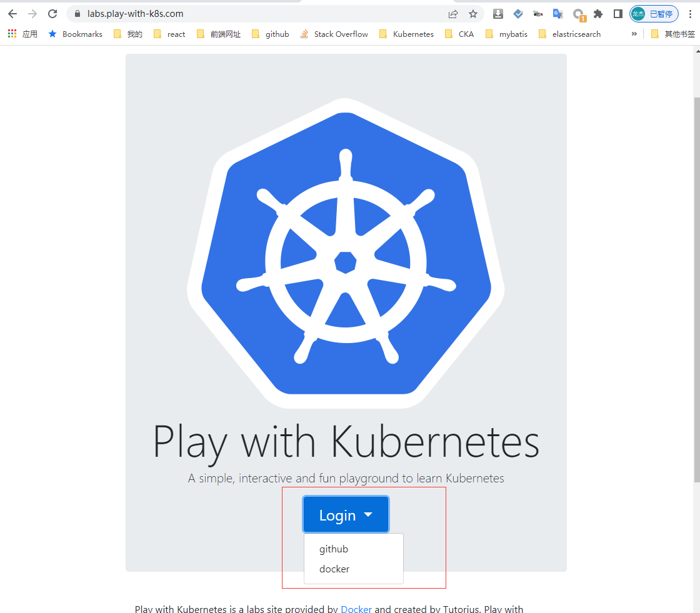Screen dimensions: 700x613
Task: Open the blue checkmark extension
Action: [x=518, y=14]
